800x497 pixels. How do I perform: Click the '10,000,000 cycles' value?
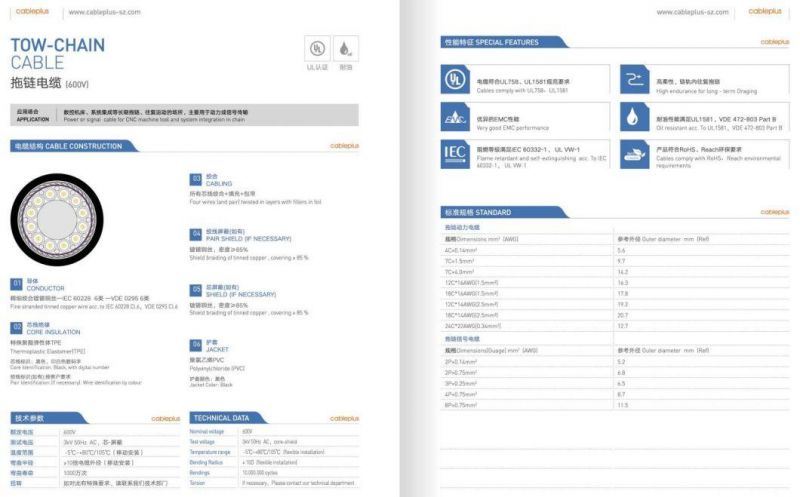(259, 473)
